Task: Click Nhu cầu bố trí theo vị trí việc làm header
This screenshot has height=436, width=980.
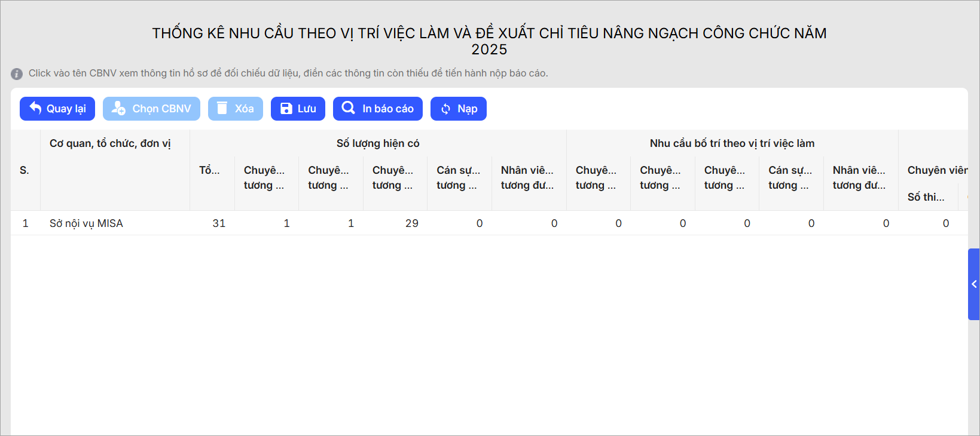Action: 732,143
